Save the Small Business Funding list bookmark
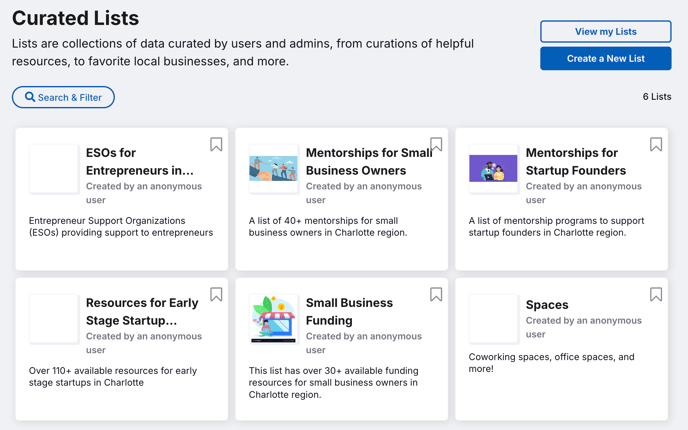 tap(436, 294)
